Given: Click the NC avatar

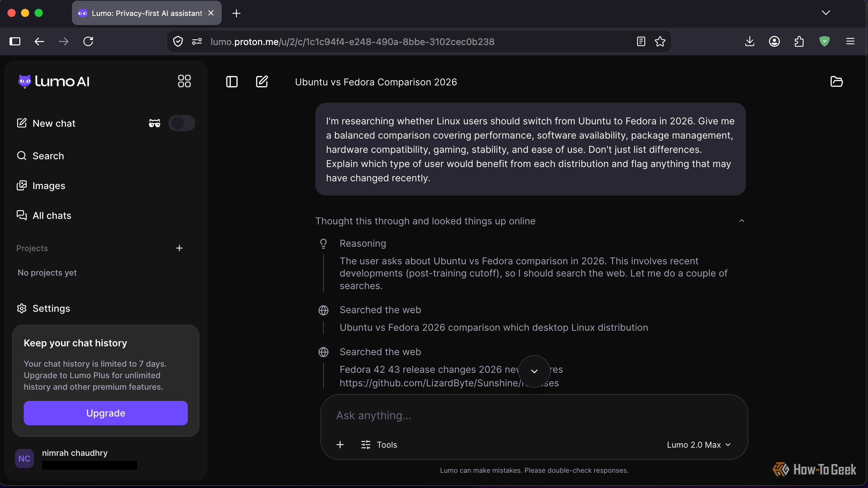Looking at the screenshot, I should pos(24,459).
